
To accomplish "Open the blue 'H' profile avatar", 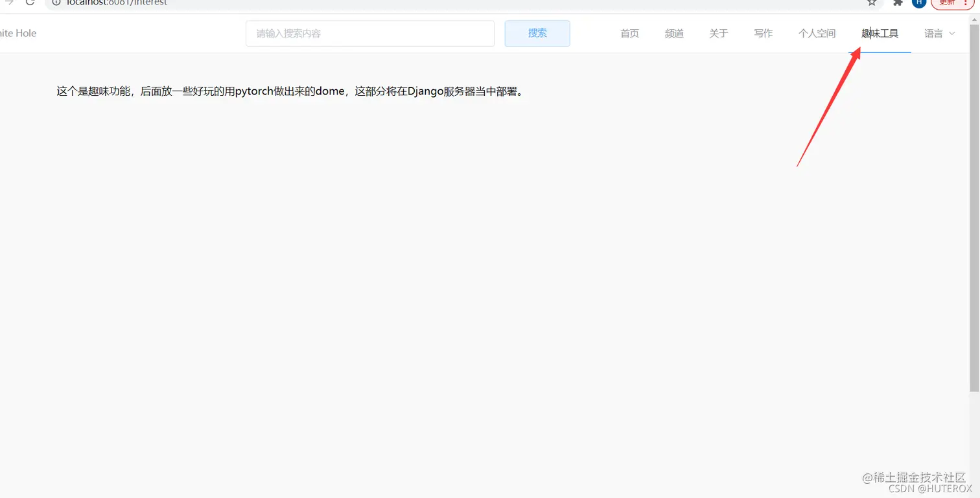I will (x=918, y=3).
